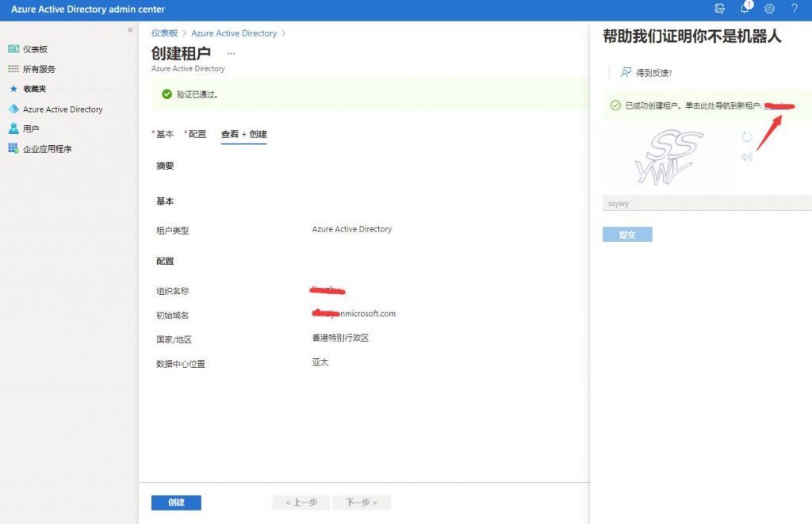The width and height of the screenshot is (812, 524).
Task: Open the settings gear icon
Action: coord(769,9)
